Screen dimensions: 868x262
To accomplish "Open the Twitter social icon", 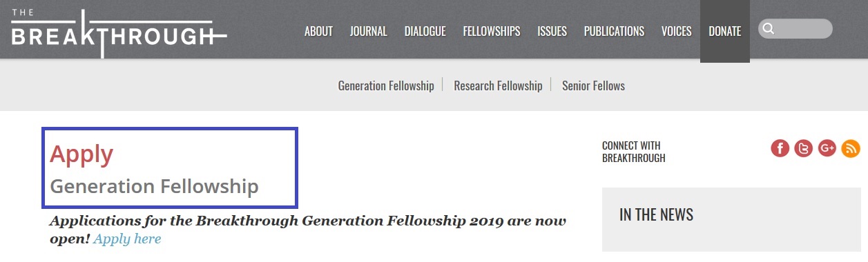I will (x=804, y=148).
